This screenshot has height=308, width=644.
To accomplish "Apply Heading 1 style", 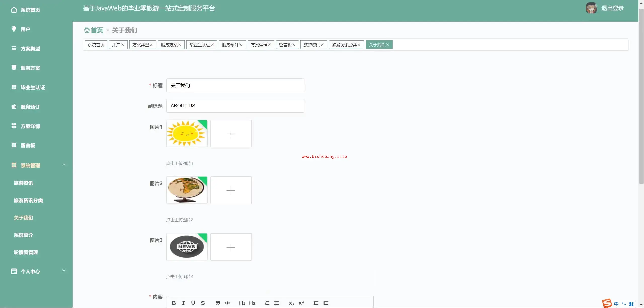I will pyautogui.click(x=242, y=303).
